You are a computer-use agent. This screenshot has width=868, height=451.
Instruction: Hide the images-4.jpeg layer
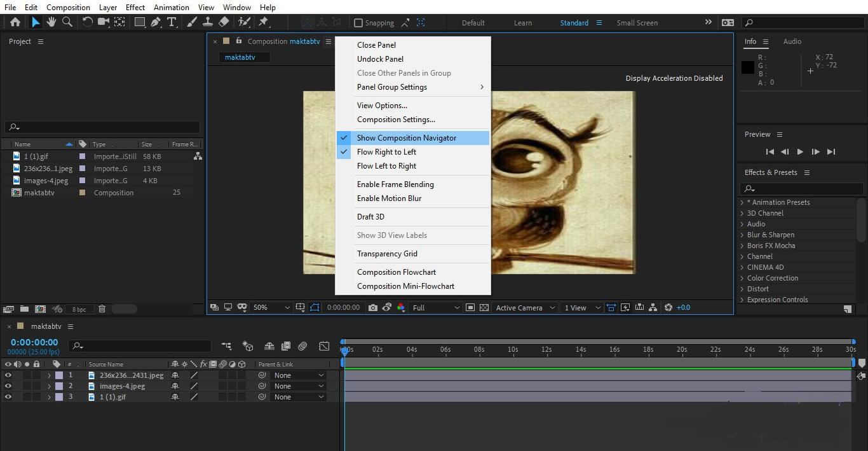click(x=8, y=386)
